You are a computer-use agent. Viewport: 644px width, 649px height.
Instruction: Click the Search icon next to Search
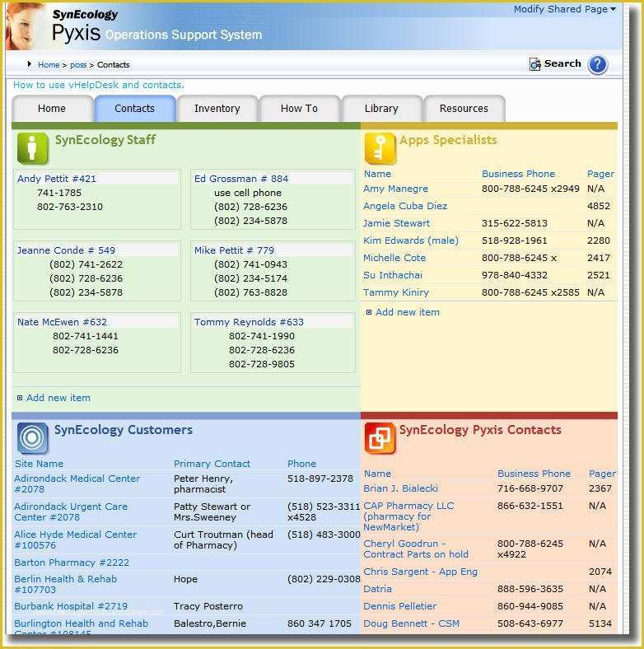534,64
